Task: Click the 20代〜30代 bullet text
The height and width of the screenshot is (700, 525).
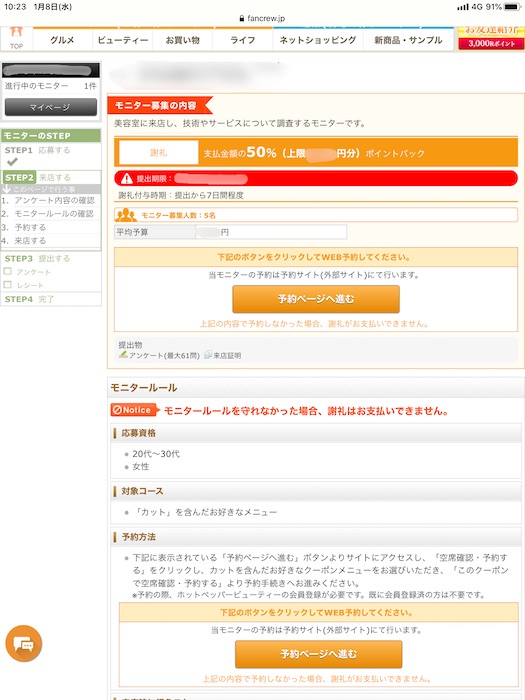Action: [156, 454]
